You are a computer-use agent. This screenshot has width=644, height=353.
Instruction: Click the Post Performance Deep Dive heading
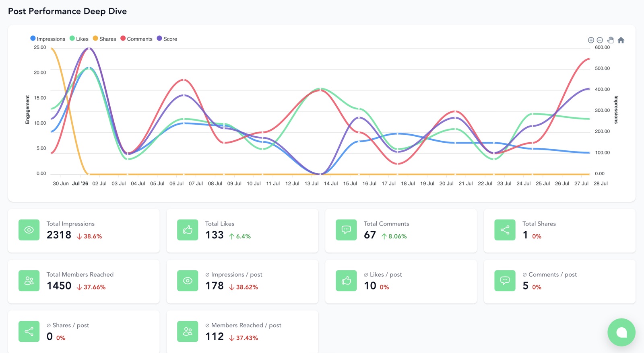(67, 11)
